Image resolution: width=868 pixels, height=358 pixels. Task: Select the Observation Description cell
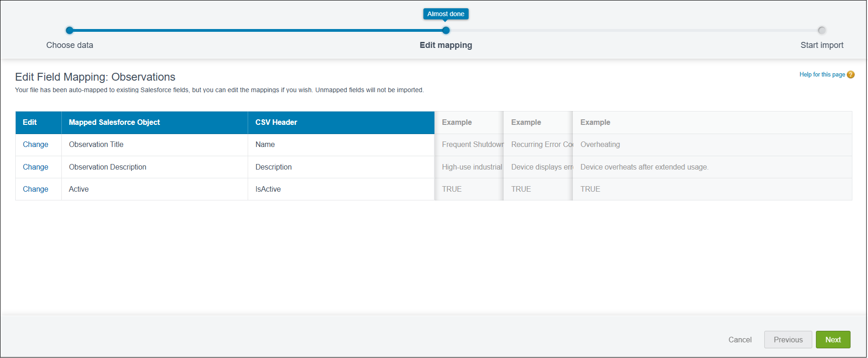coord(155,167)
